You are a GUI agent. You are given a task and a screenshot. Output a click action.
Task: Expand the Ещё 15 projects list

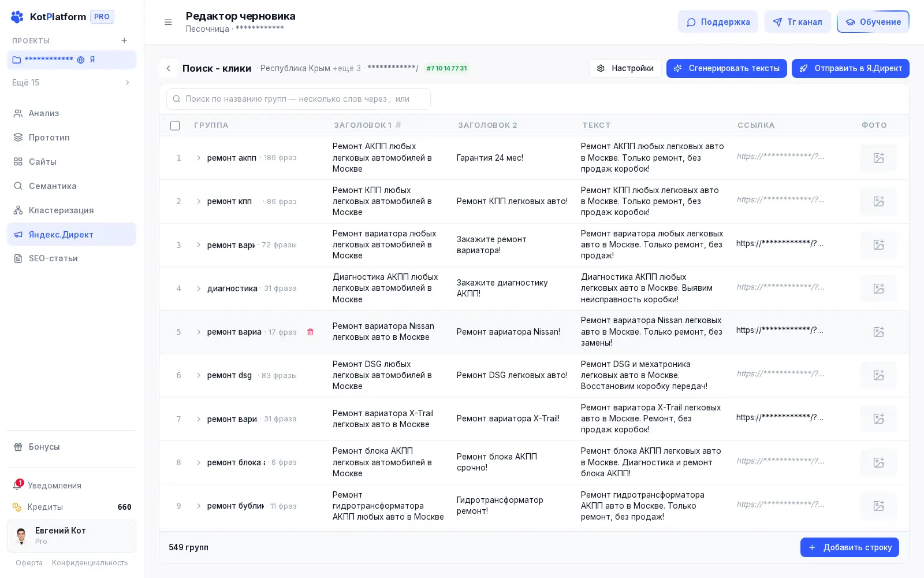pos(72,83)
